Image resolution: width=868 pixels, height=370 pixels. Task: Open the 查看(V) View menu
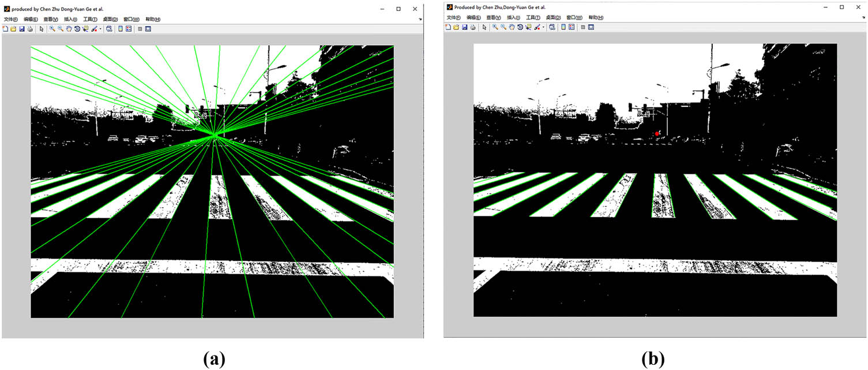tap(50, 19)
